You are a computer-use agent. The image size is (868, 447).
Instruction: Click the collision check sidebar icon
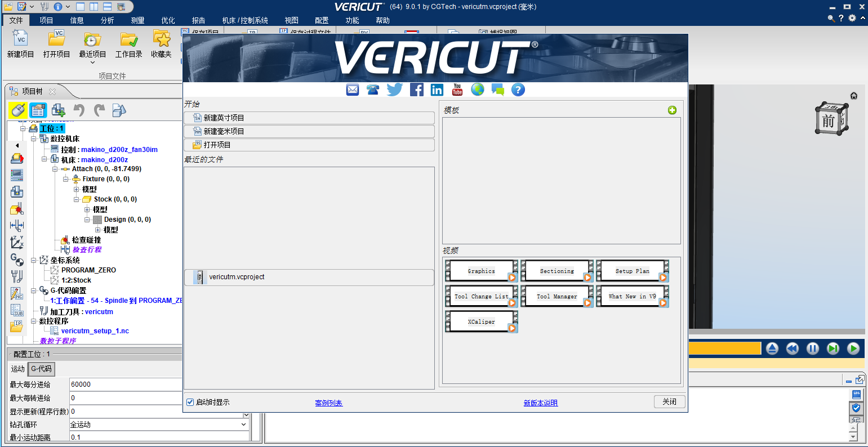[x=17, y=209]
